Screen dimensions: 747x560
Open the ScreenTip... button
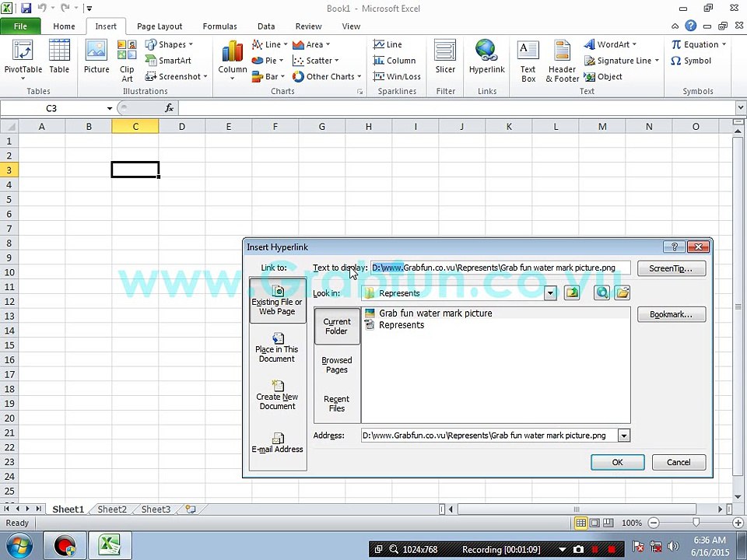[x=672, y=268]
